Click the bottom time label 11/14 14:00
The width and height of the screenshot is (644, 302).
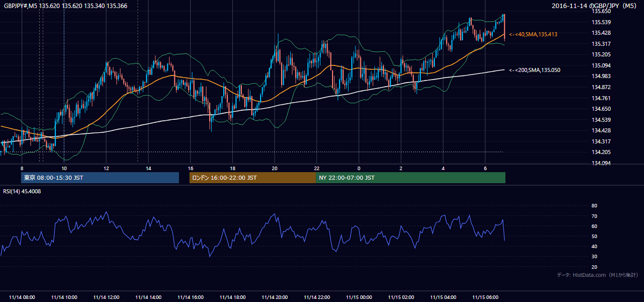click(149, 297)
